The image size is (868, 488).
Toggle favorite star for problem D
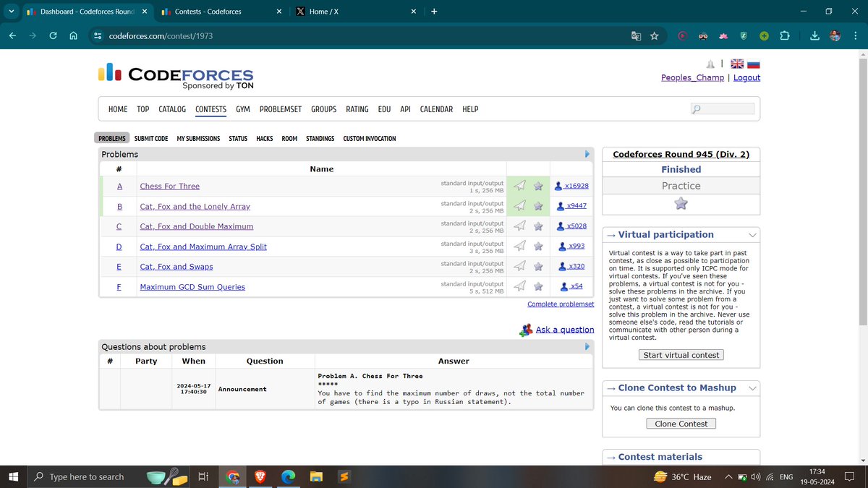click(x=538, y=247)
